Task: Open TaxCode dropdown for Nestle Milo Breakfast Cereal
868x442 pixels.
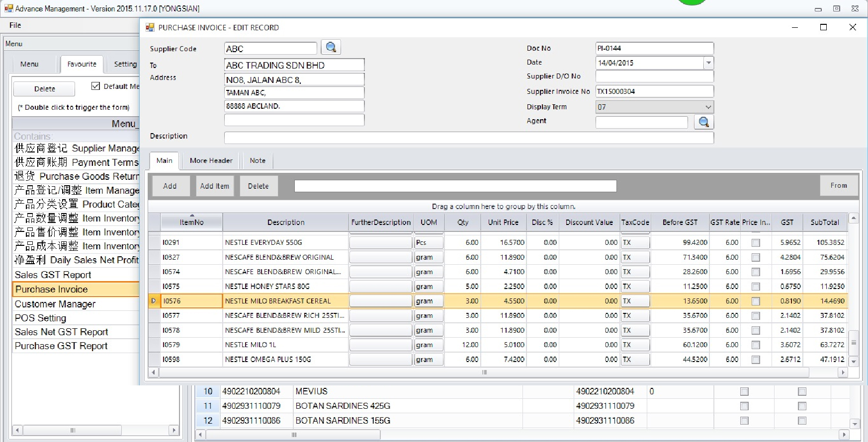Action: click(635, 301)
